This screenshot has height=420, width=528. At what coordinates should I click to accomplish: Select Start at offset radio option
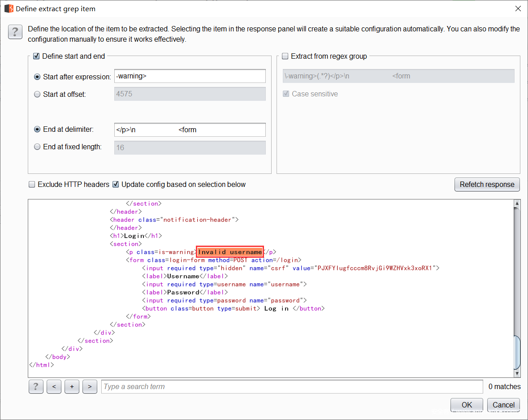(37, 94)
